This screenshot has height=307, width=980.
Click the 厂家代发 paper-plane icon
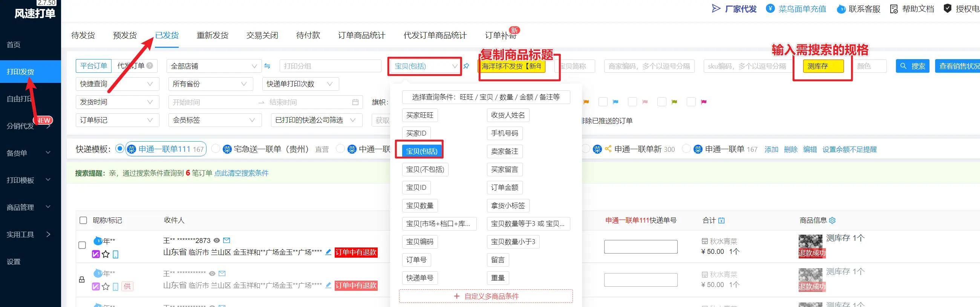[x=716, y=8]
